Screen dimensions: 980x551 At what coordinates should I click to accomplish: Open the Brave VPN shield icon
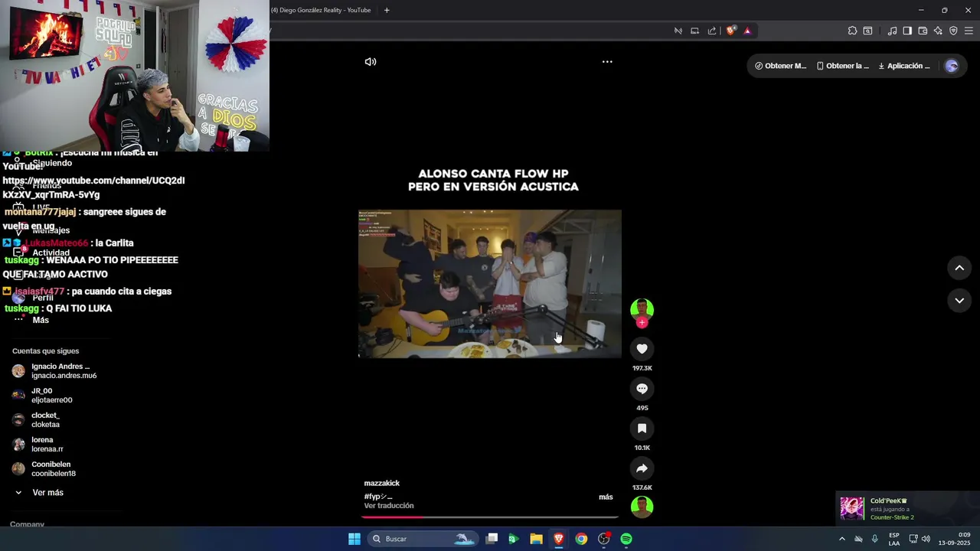click(x=953, y=31)
